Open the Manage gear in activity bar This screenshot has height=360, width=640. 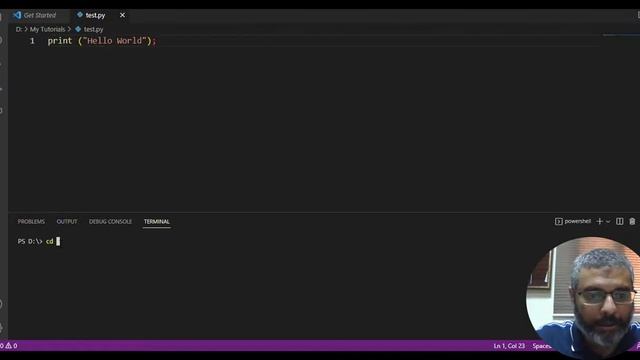(x=2, y=327)
